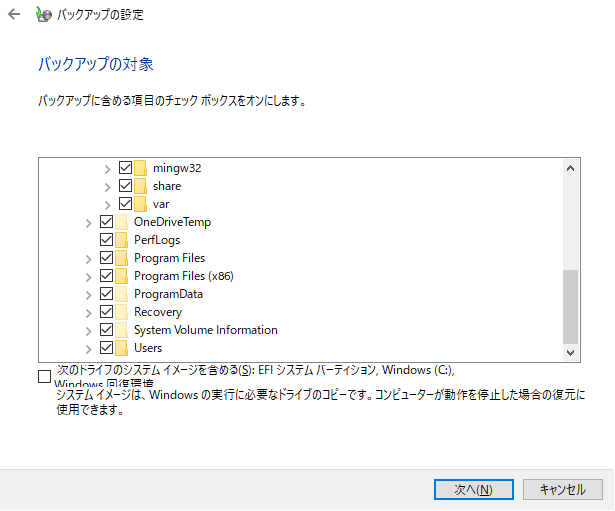Viewport: 615px width, 511px height.
Task: Click the OneDriveTemp folder icon
Action: tap(121, 222)
